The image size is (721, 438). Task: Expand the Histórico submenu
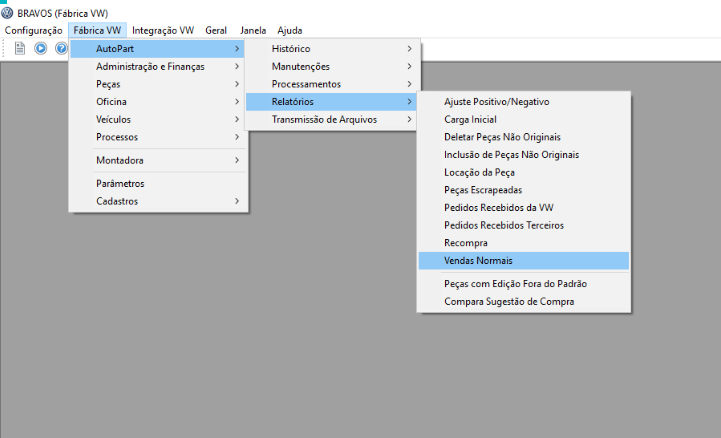pyautogui.click(x=332, y=49)
